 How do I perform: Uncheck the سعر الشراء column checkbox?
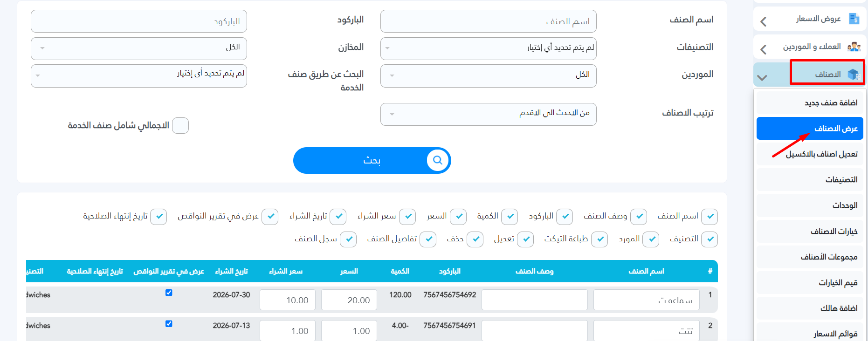click(x=407, y=217)
